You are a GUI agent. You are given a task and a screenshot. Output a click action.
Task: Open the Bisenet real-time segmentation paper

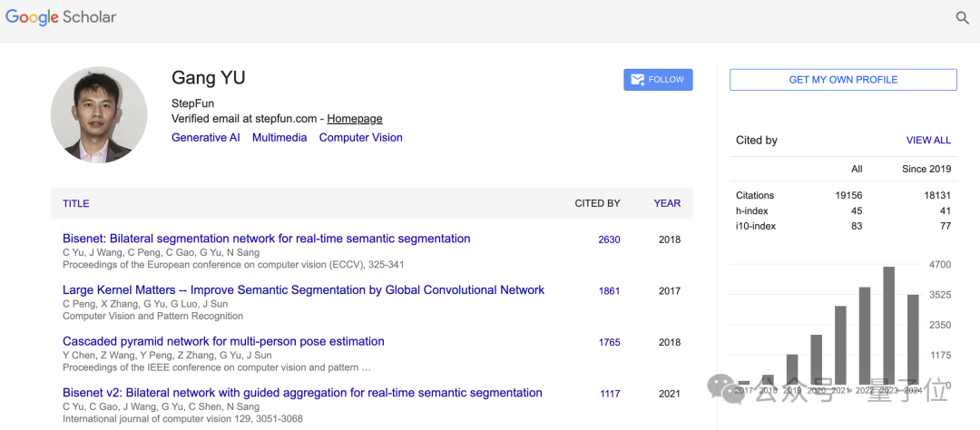[x=266, y=239]
